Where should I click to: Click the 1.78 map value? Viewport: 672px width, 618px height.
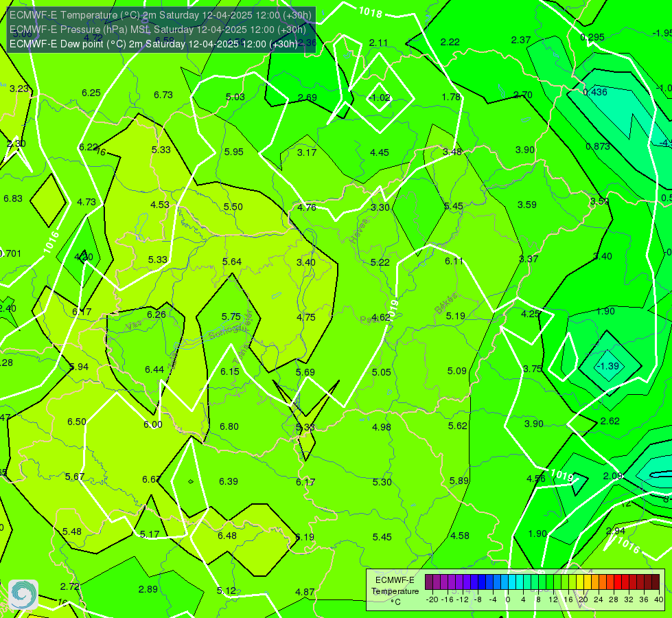tap(451, 97)
